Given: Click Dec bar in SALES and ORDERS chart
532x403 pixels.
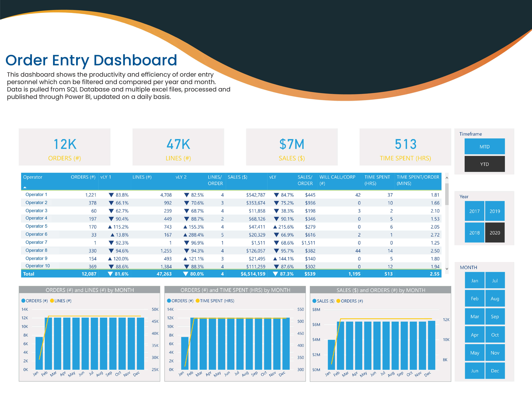Looking at the screenshot, I should coord(431,345).
